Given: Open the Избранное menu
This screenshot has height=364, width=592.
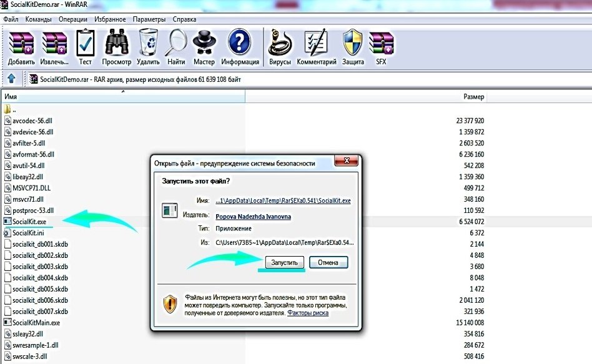Looking at the screenshot, I should pos(110,19).
